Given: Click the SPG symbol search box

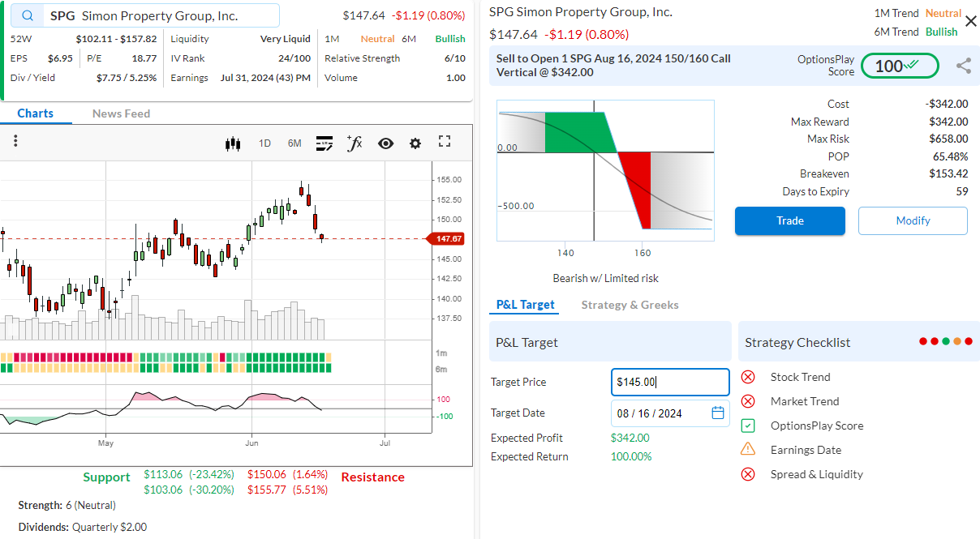Looking at the screenshot, I should [145, 16].
